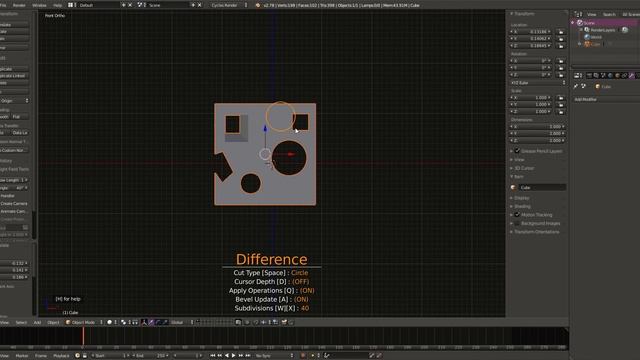Enable the rotate manipulator icon
This screenshot has width=640, height=360.
click(158, 322)
